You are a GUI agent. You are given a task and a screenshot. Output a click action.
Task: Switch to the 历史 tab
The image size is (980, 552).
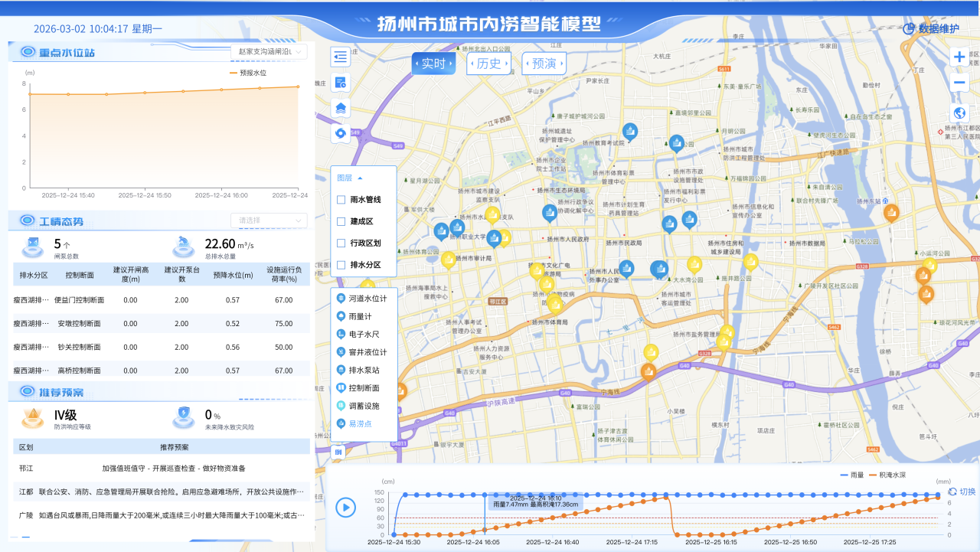click(x=488, y=64)
